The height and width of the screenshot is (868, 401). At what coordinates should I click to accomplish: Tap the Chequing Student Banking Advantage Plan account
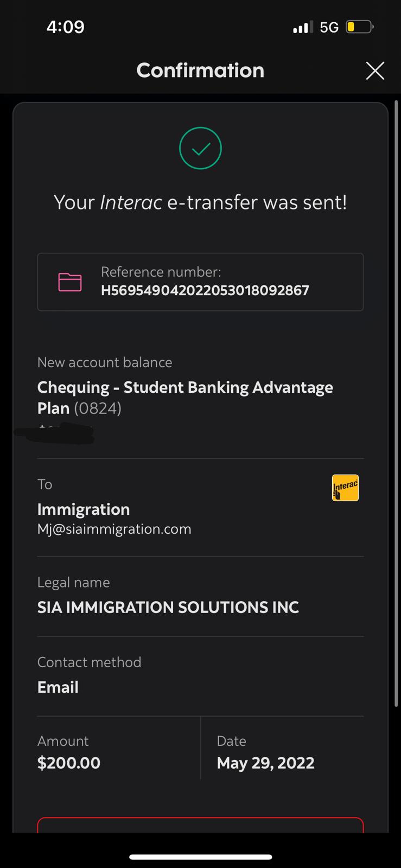[x=184, y=397]
